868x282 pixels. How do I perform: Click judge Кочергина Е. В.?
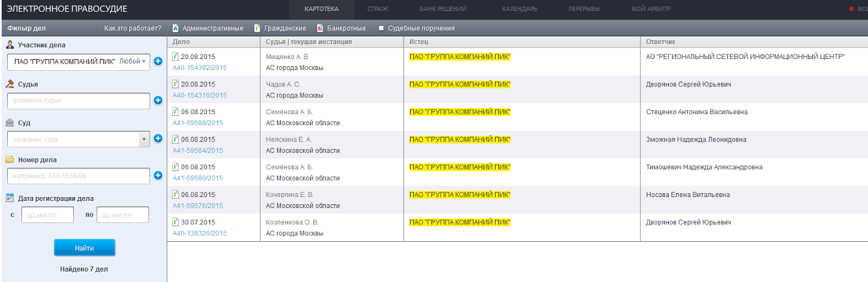coord(290,194)
